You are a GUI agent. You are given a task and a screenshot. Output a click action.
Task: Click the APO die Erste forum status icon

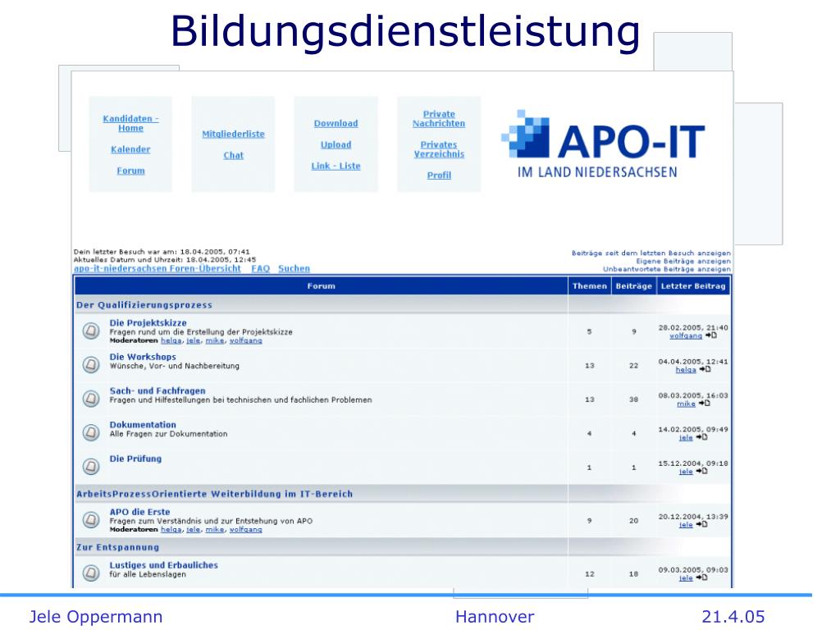tap(91, 519)
